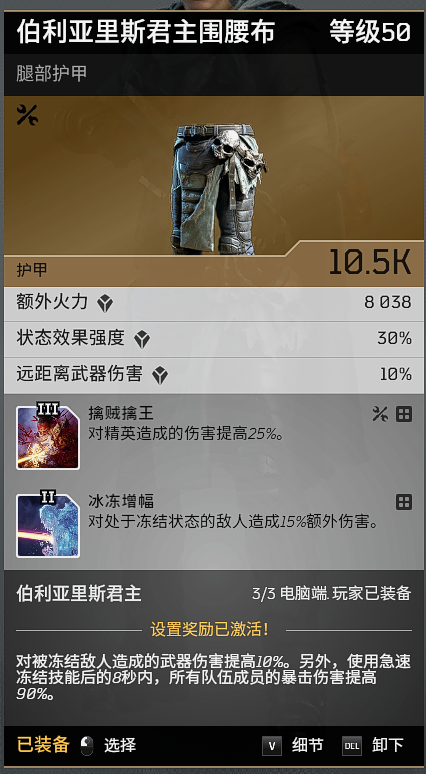The image size is (426, 774).
Task: Click the leg armor item preview image
Action: pyautogui.click(x=219, y=189)
